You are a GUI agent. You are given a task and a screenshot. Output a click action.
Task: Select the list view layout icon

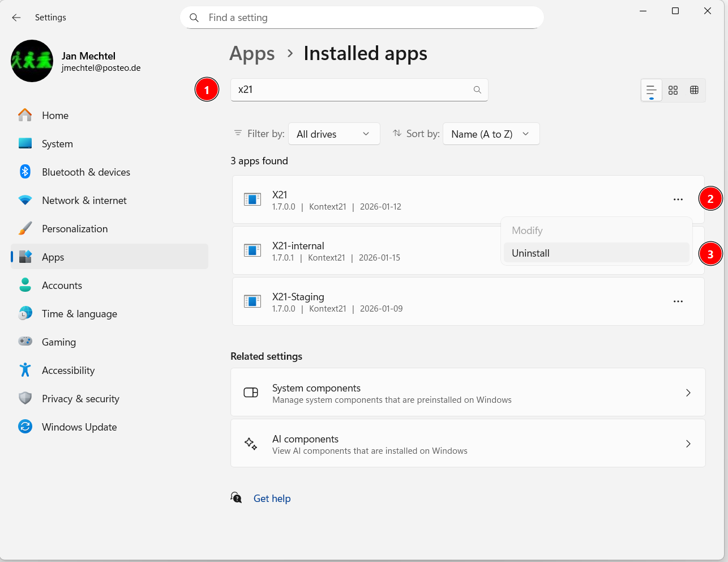pyautogui.click(x=651, y=90)
